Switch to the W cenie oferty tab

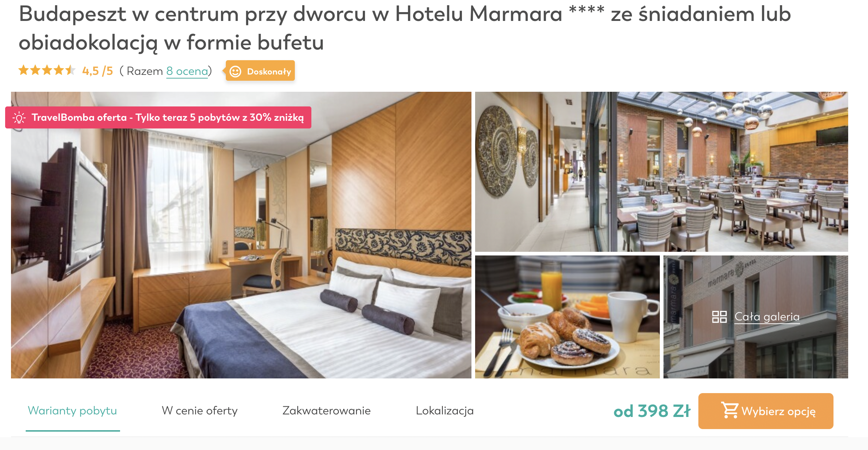click(x=200, y=411)
